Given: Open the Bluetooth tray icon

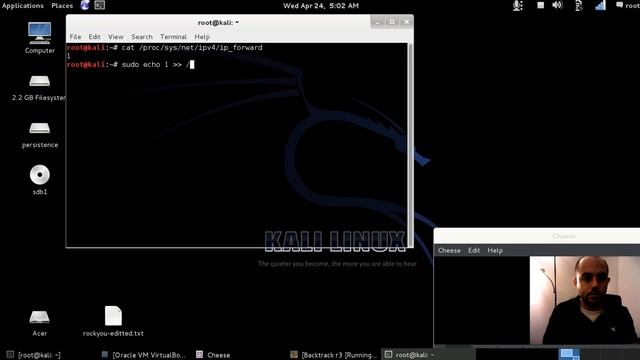Looking at the screenshot, I should click(x=579, y=5).
